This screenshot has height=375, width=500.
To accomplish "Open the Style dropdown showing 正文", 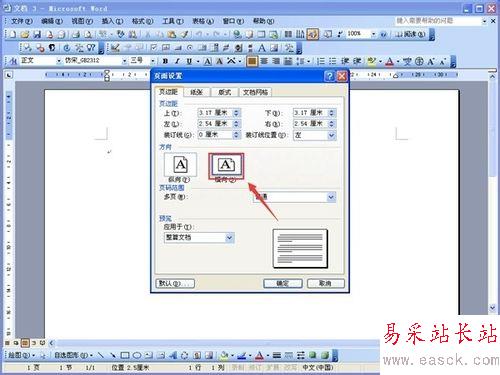I will click(59, 61).
